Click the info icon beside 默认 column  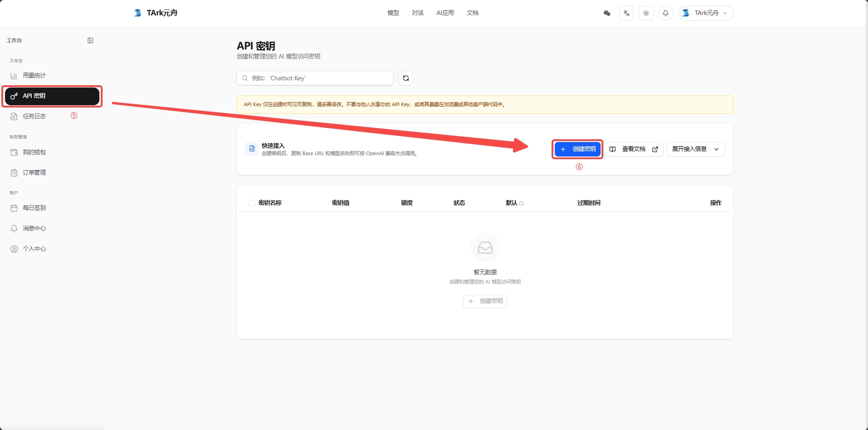tap(521, 203)
